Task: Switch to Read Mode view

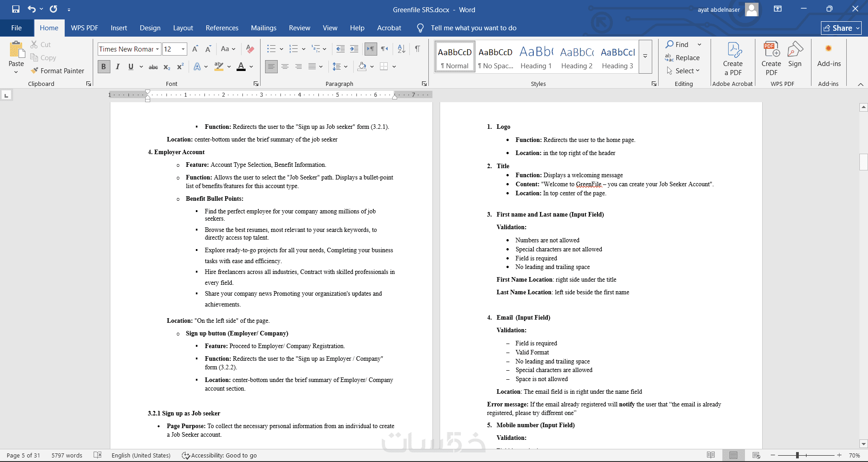Action: pyautogui.click(x=711, y=455)
